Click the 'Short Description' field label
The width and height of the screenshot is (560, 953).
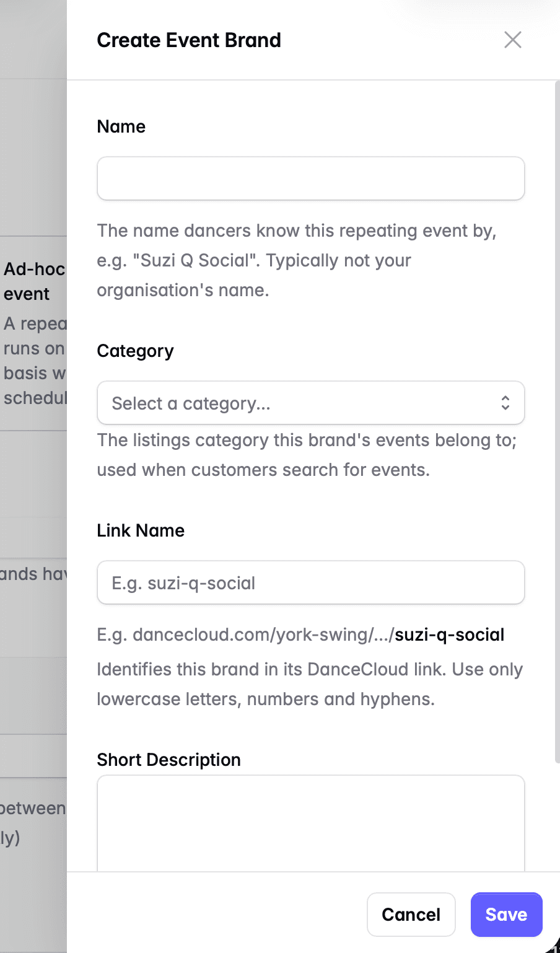coord(169,760)
